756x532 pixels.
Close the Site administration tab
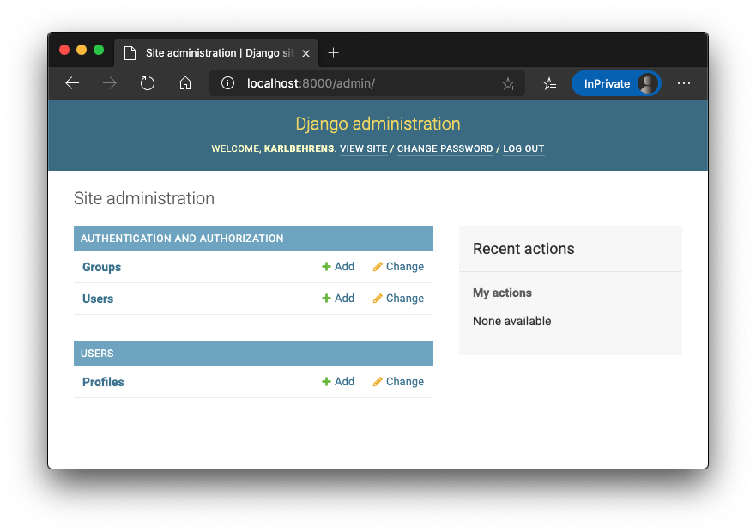click(x=305, y=53)
